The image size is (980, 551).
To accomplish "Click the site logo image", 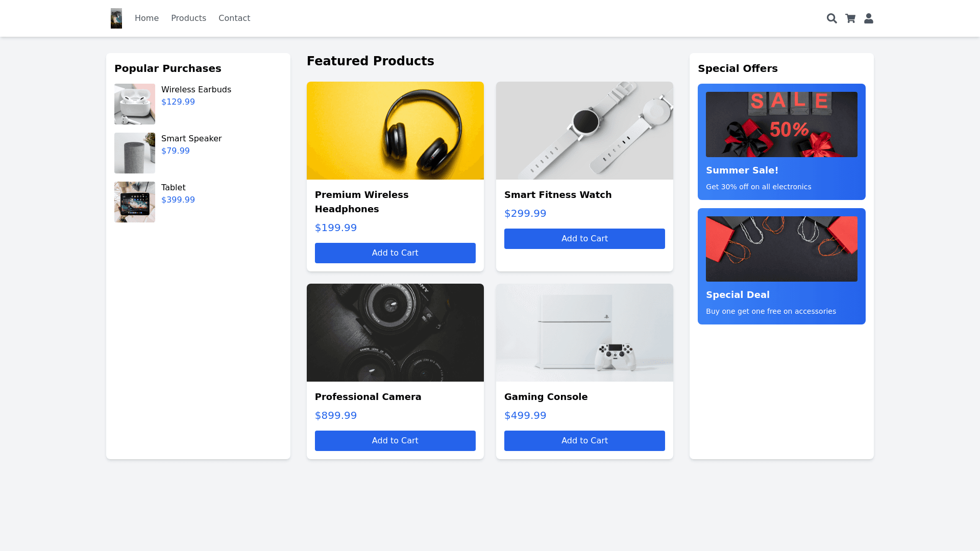I will tap(116, 18).
